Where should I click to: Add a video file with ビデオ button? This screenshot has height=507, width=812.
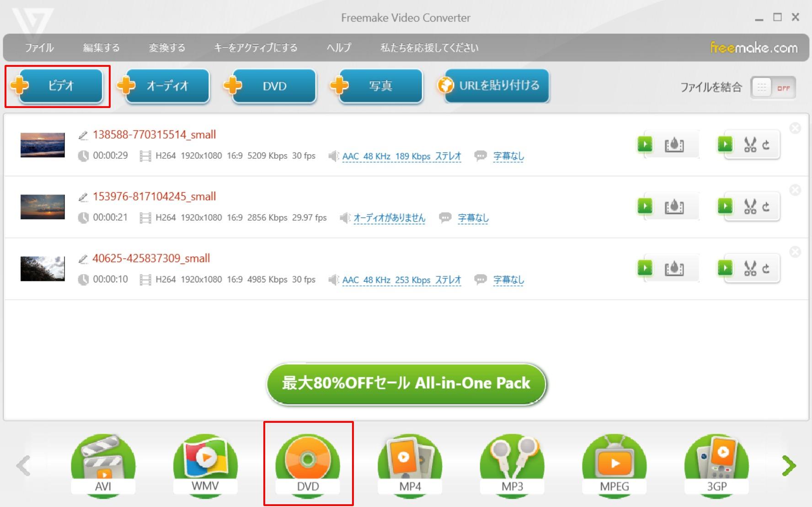(x=57, y=86)
